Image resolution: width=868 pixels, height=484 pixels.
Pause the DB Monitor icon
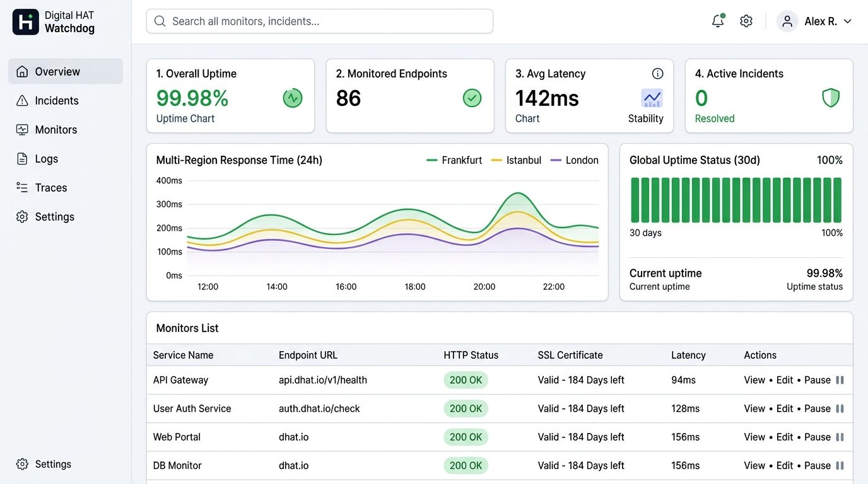pos(840,466)
